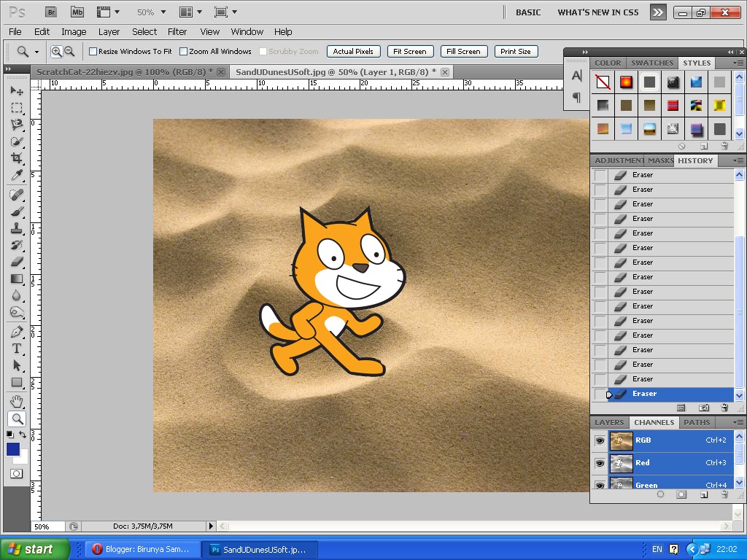Open the Filter menu
The image size is (747, 560).
(x=177, y=32)
